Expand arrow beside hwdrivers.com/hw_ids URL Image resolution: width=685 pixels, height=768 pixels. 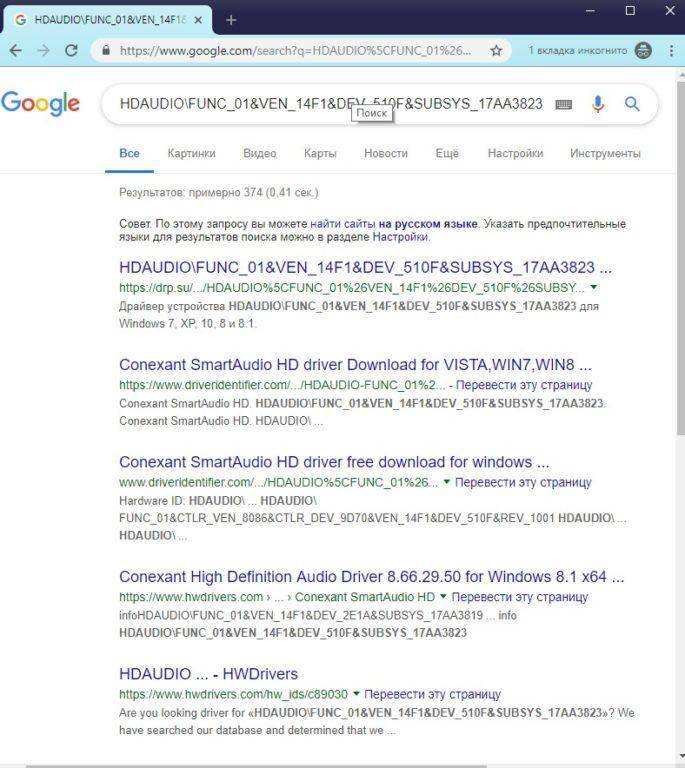click(x=355, y=694)
